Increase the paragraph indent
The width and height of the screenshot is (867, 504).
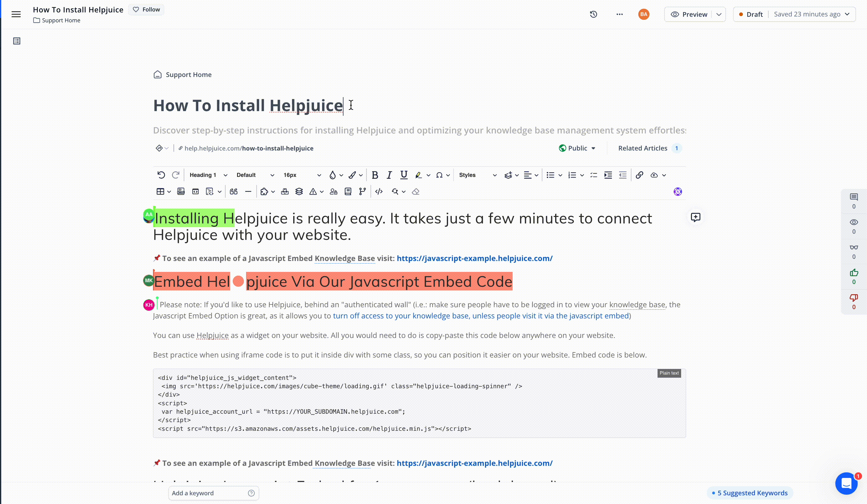tap(608, 175)
